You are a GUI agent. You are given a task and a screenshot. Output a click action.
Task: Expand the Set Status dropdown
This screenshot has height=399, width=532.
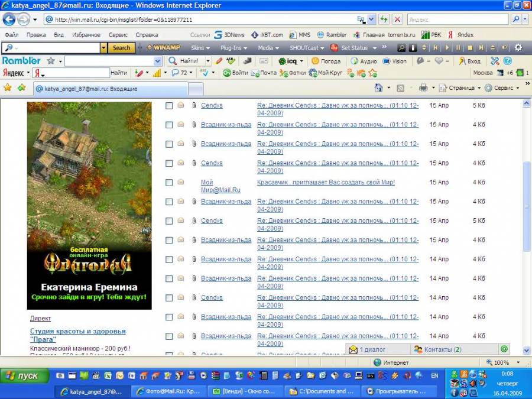click(x=375, y=48)
